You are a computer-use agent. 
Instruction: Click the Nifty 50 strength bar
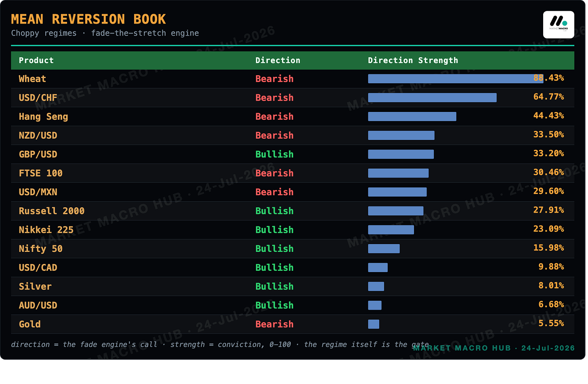[384, 249]
